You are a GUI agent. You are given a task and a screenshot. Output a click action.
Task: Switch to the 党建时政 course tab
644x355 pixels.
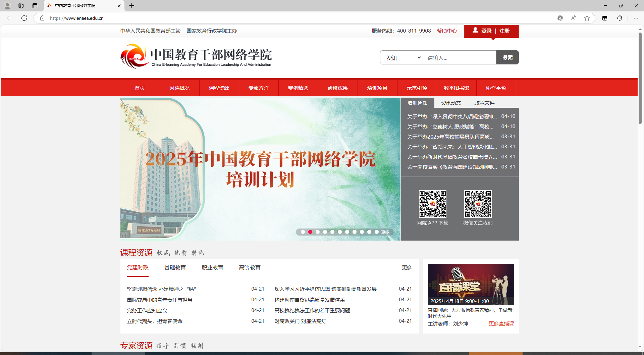click(x=138, y=267)
